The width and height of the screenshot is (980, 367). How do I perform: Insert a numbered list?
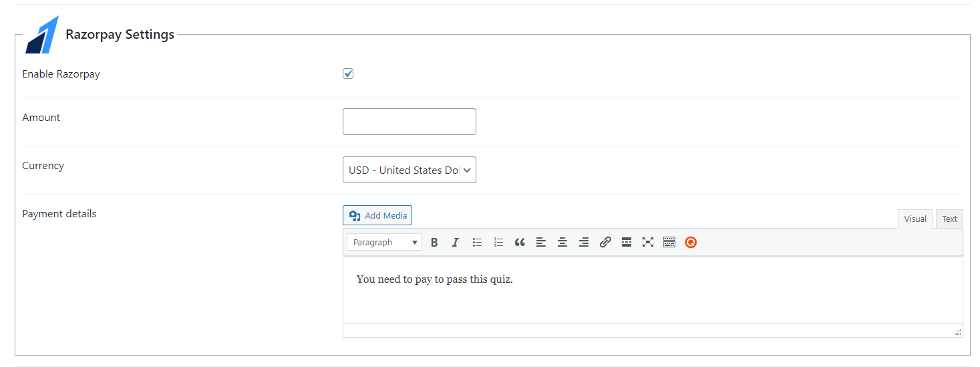(x=498, y=242)
